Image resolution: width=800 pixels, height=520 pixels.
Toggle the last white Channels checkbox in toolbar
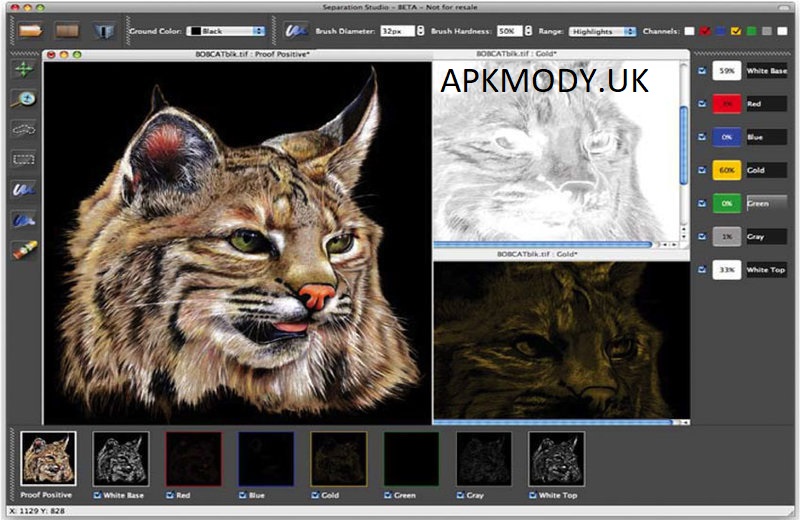point(782,31)
